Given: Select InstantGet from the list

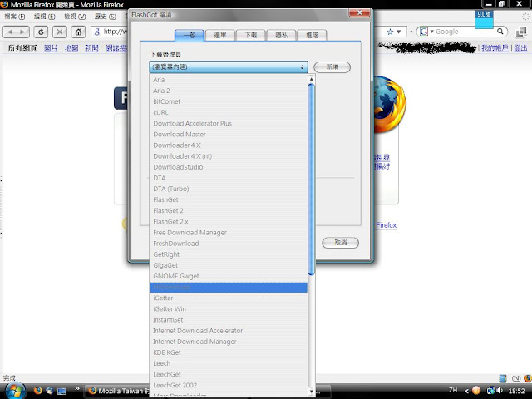Looking at the screenshot, I should (x=229, y=319).
